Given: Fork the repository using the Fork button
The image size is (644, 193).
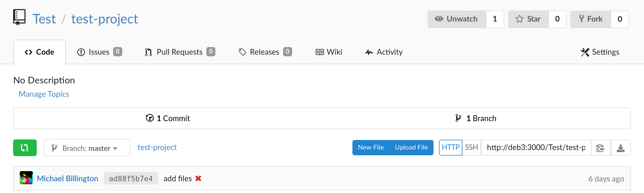Looking at the screenshot, I should [x=591, y=19].
